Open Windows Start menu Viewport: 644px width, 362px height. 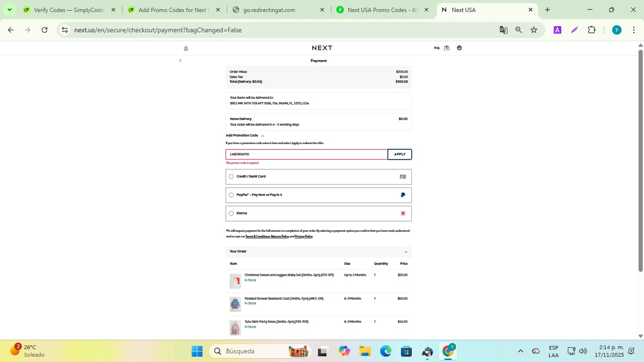[x=197, y=351]
